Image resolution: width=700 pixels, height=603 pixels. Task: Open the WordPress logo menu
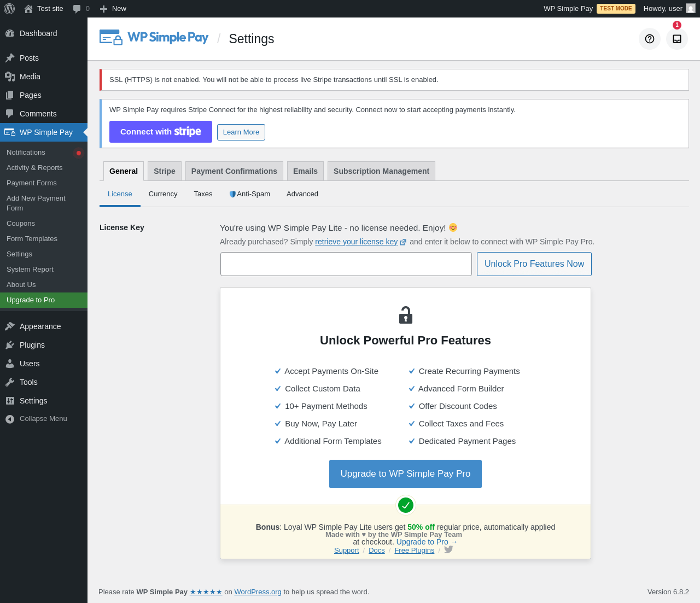(x=9, y=9)
